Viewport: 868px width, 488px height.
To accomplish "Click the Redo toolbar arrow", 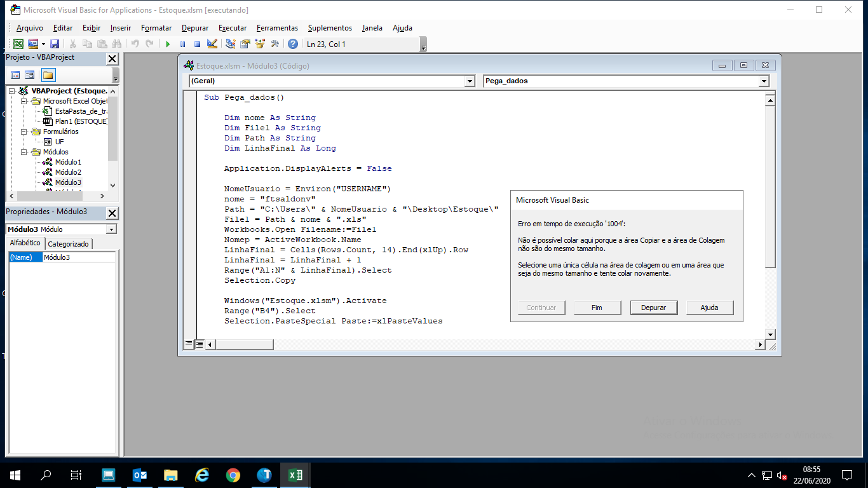I will (x=149, y=44).
